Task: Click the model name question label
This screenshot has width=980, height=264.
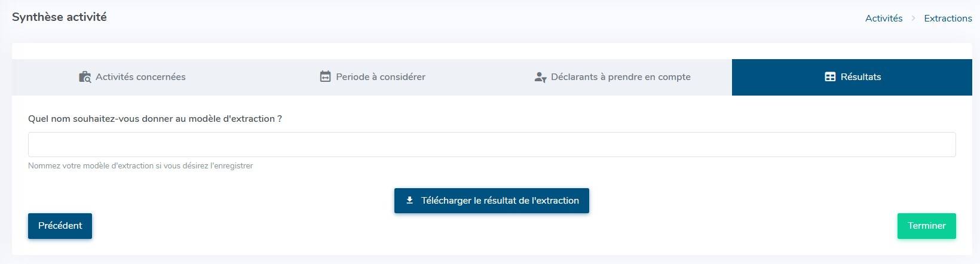Action: click(155, 119)
